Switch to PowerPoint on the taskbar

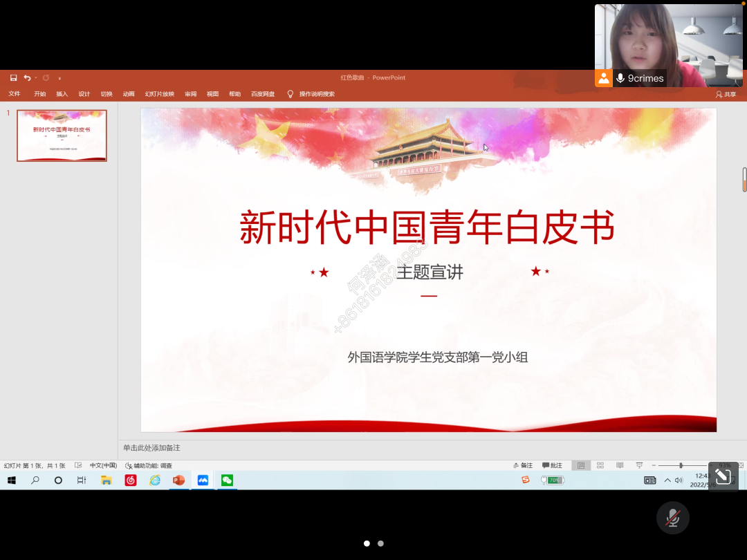tap(179, 480)
